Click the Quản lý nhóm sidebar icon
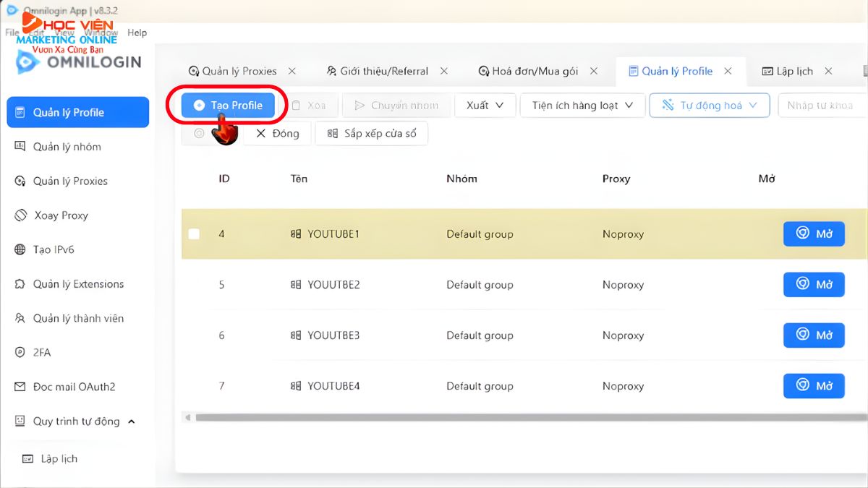Image resolution: width=868 pixels, height=488 pixels. point(20,147)
